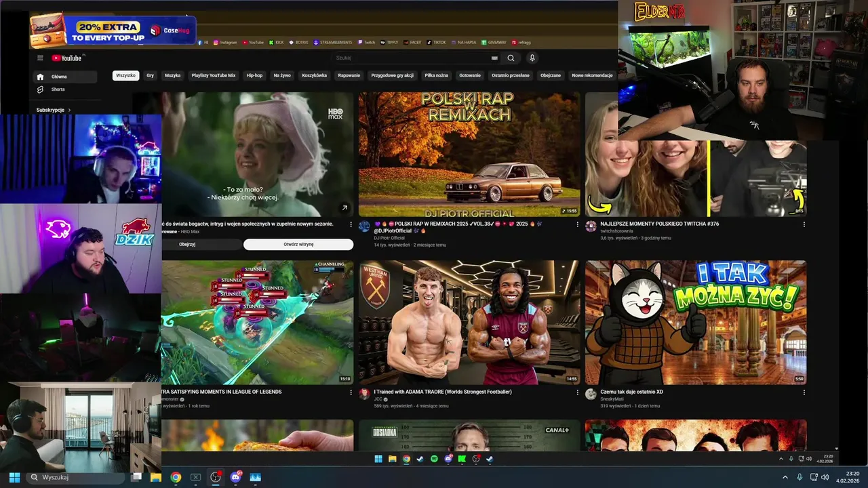Select the Gotowanie filter chip
868x488 pixels.
469,75
